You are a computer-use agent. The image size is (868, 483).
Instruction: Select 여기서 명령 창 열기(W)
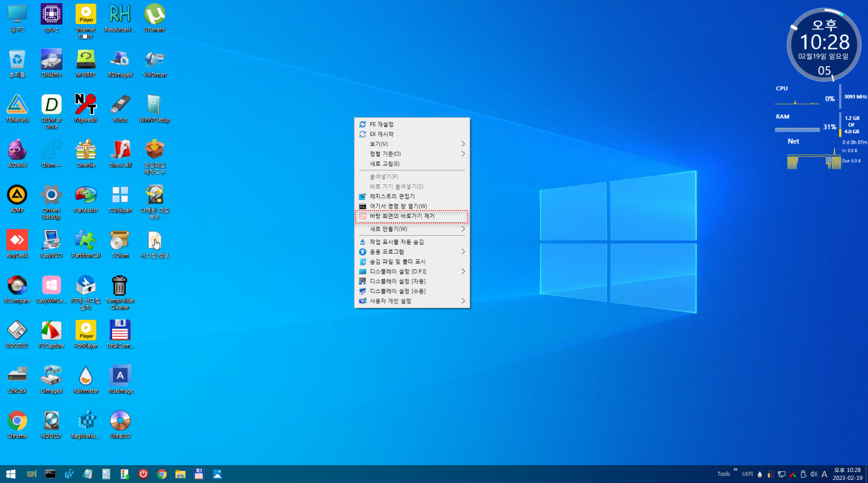click(412, 206)
